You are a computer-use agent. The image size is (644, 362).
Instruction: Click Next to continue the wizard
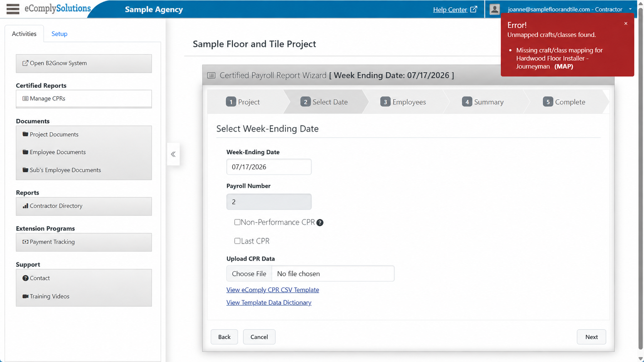[x=592, y=337]
